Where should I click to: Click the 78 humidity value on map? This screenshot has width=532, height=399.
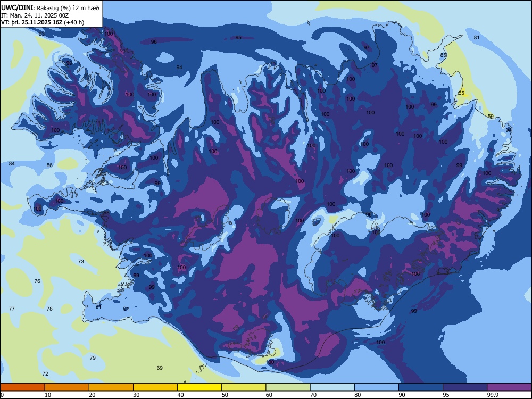click(49, 309)
